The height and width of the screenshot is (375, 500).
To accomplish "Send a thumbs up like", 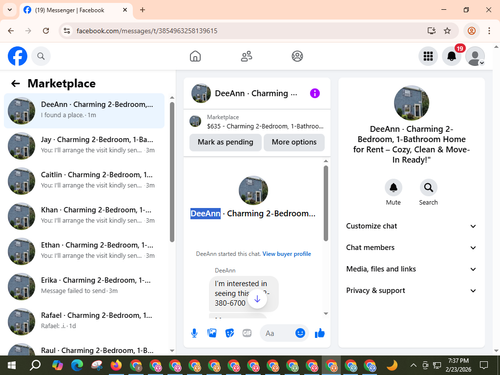I will pyautogui.click(x=320, y=333).
